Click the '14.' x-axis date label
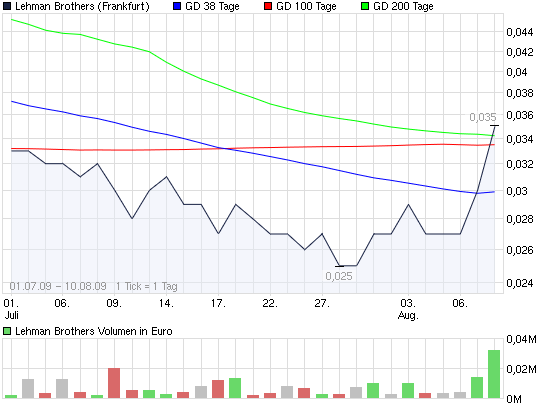The width and height of the screenshot is (545, 407). point(166,303)
